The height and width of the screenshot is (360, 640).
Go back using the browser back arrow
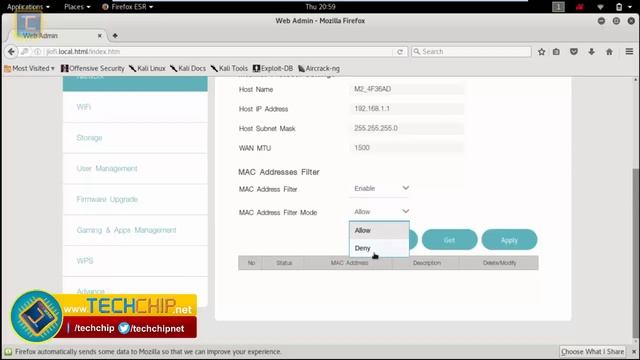[11, 52]
